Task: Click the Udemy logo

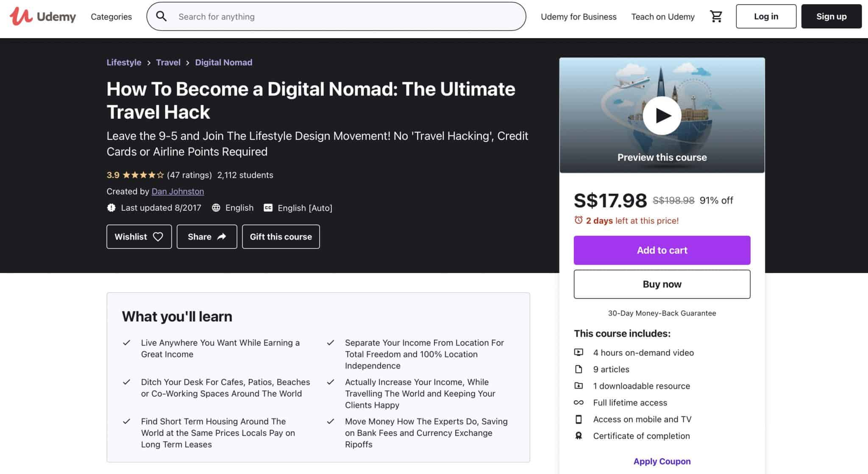Action: point(42,17)
